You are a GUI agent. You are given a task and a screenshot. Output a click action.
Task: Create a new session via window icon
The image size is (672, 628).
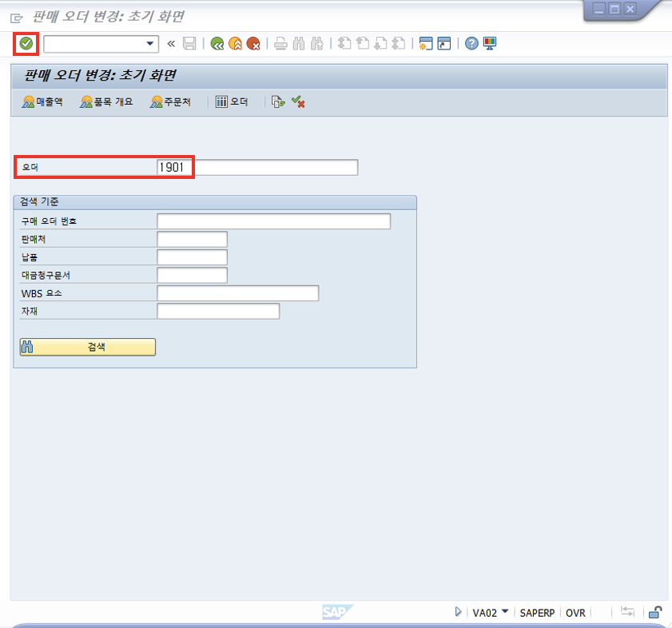[426, 43]
